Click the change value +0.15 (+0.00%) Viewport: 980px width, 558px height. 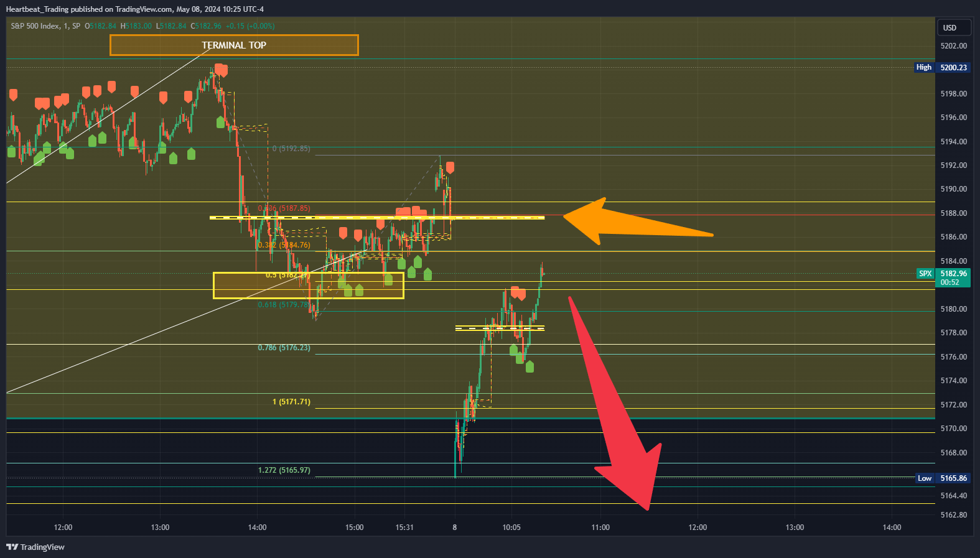tap(250, 26)
